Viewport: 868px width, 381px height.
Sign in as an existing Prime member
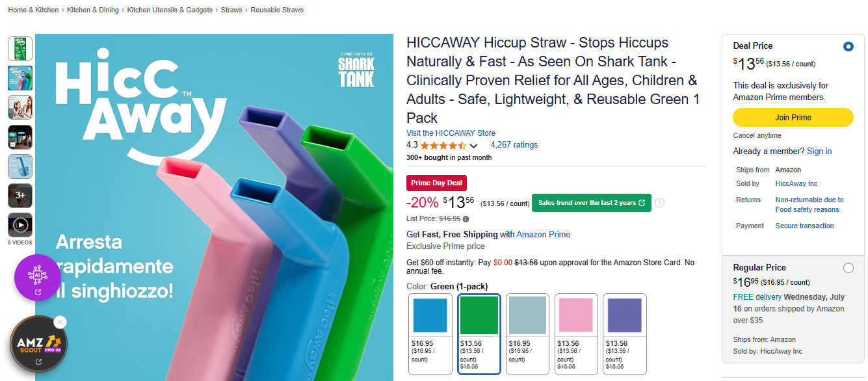(x=821, y=151)
